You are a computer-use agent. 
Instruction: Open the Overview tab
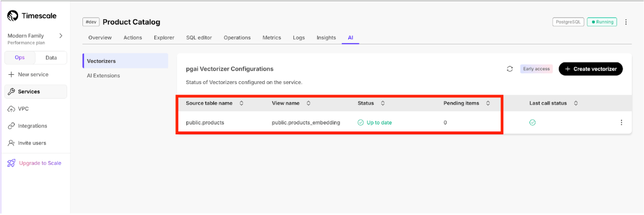click(100, 38)
